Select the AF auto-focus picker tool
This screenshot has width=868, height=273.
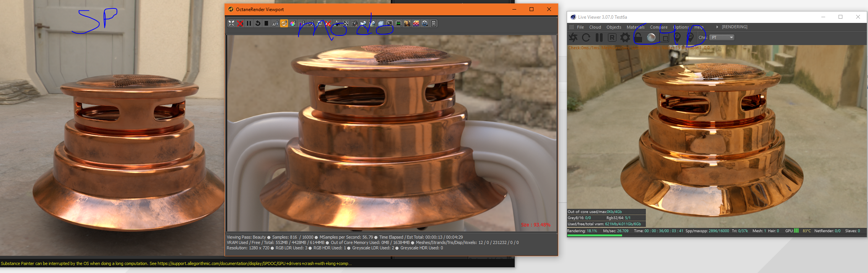pyautogui.click(x=275, y=23)
